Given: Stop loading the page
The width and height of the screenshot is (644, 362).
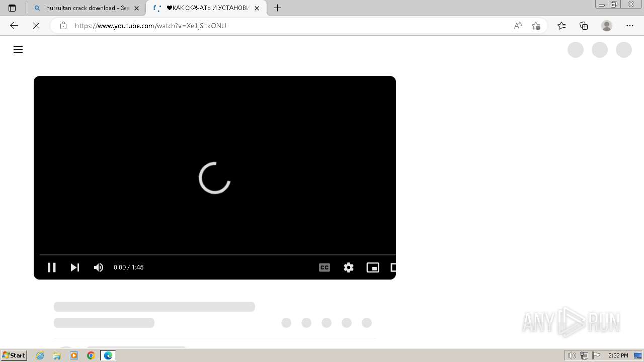Looking at the screenshot, I should 36,26.
